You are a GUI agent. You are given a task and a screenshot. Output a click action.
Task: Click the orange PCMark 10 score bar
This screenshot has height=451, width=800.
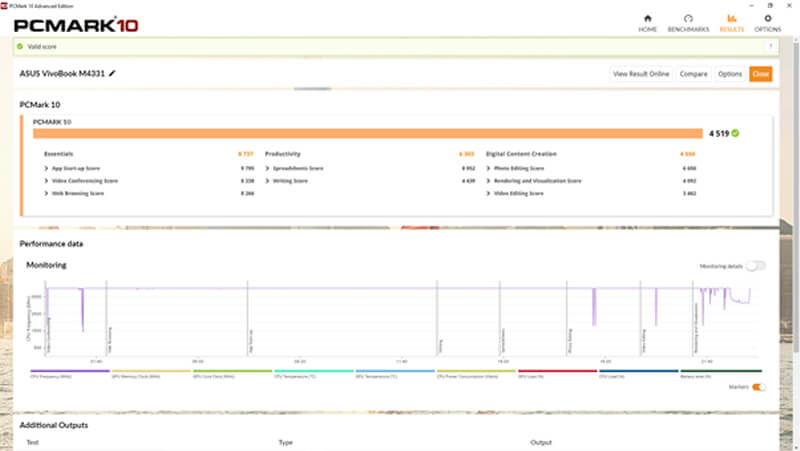[x=367, y=134]
